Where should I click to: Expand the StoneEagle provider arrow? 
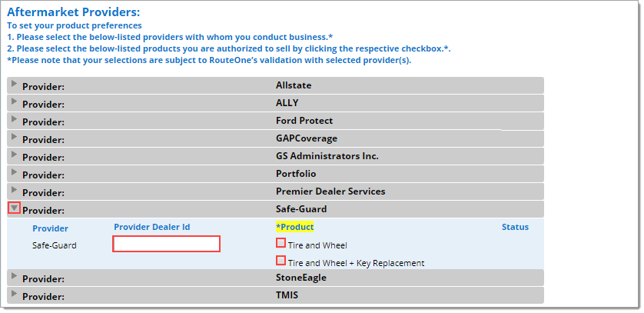[x=15, y=276]
